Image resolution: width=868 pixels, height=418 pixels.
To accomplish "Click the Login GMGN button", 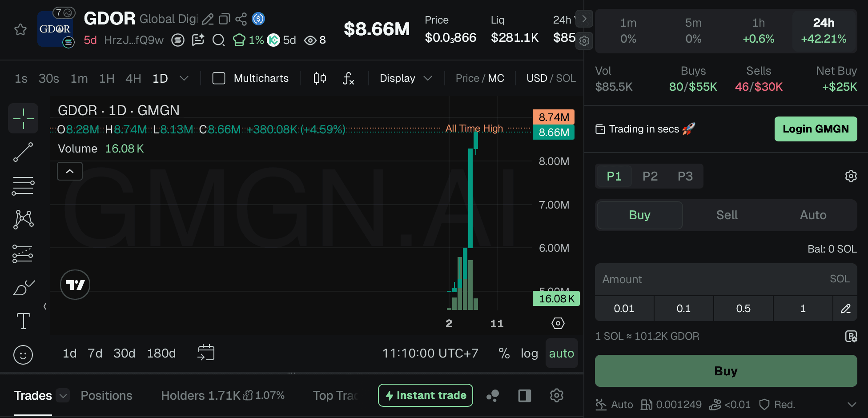I will coord(816,129).
